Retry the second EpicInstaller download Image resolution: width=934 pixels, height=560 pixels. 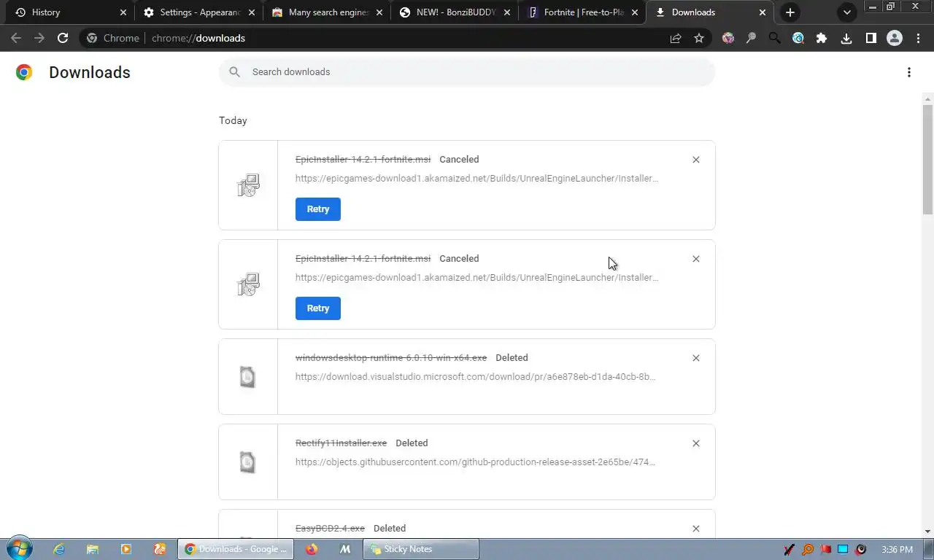(318, 308)
